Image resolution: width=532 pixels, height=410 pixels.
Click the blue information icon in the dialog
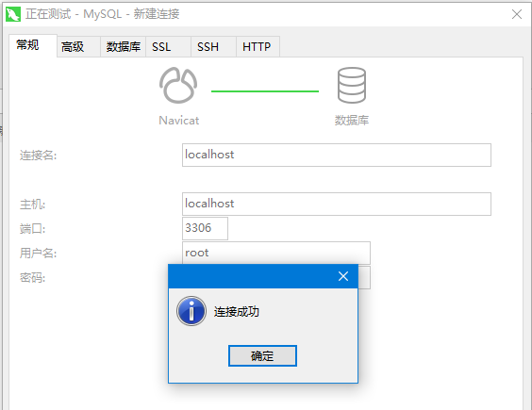click(191, 311)
